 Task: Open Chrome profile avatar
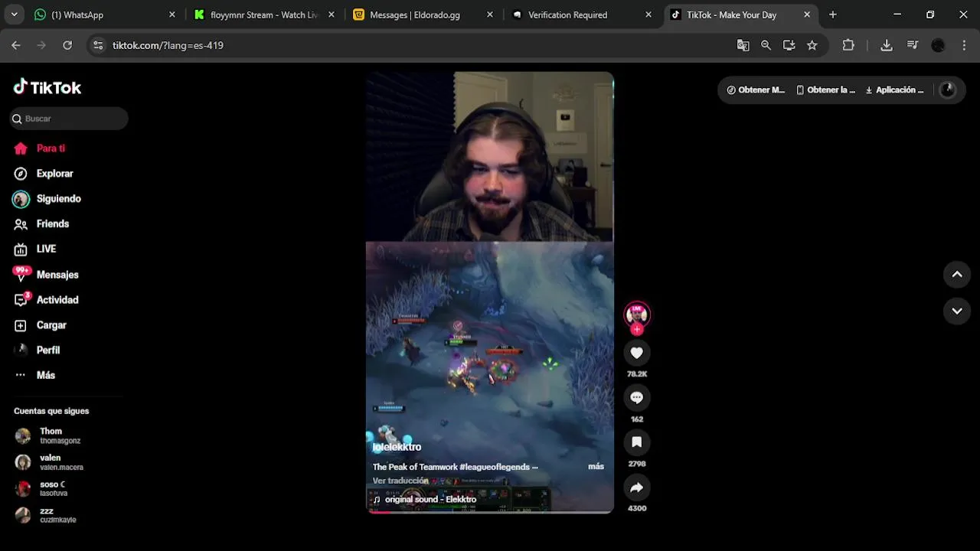coord(938,45)
